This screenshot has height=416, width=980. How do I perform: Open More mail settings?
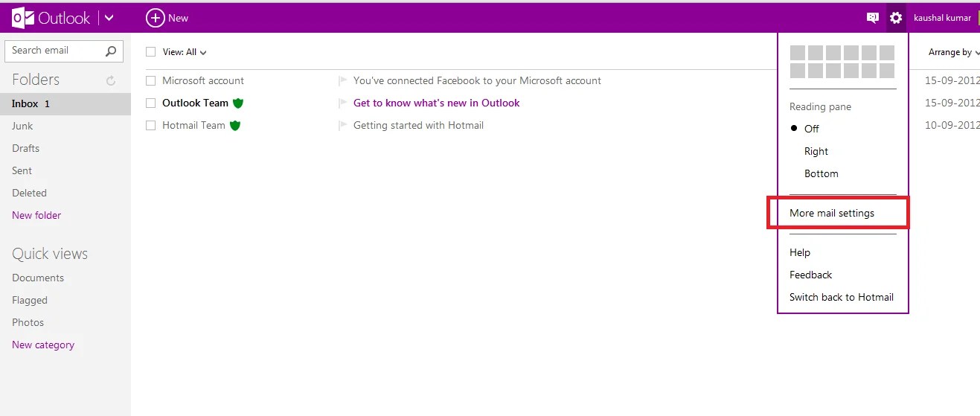coord(832,213)
